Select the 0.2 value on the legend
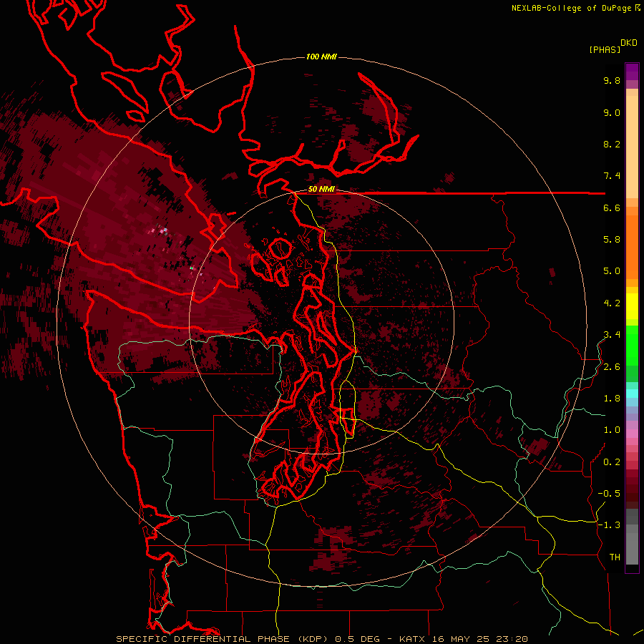644x644 pixels. (612, 462)
